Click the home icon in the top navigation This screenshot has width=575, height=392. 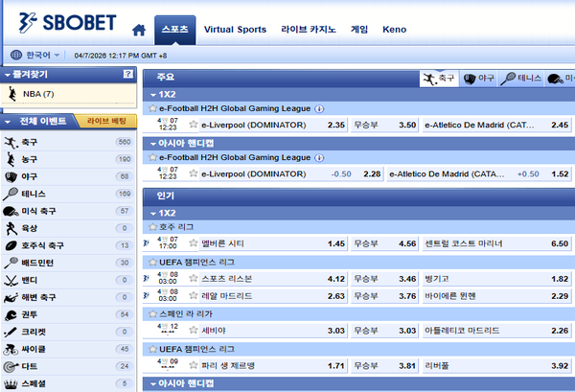pos(140,30)
